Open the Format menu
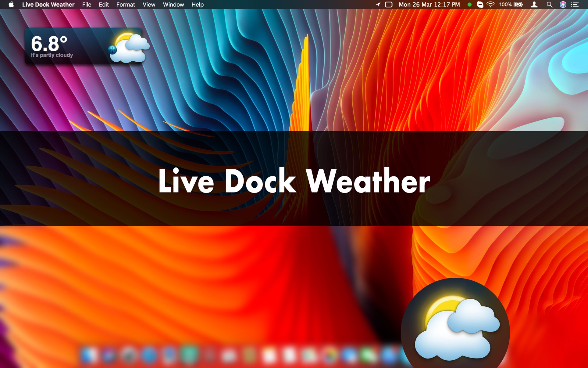This screenshot has width=588, height=368. (126, 5)
